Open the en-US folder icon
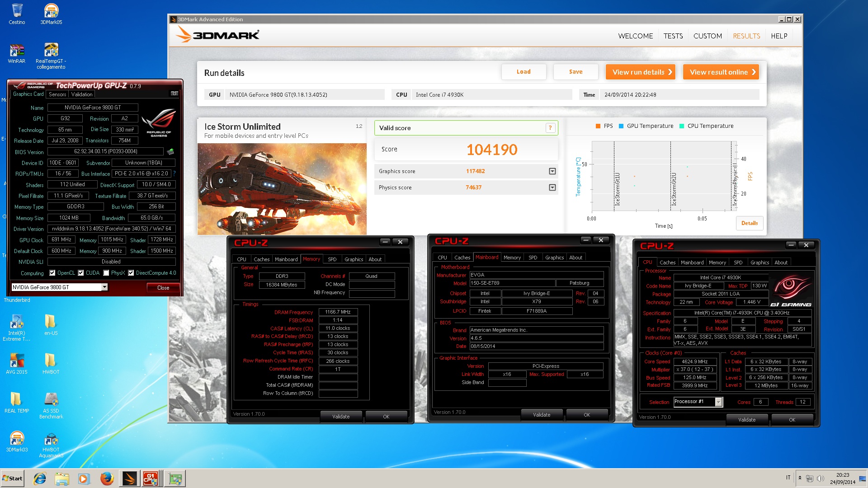This screenshot has width=868, height=488. (51, 322)
